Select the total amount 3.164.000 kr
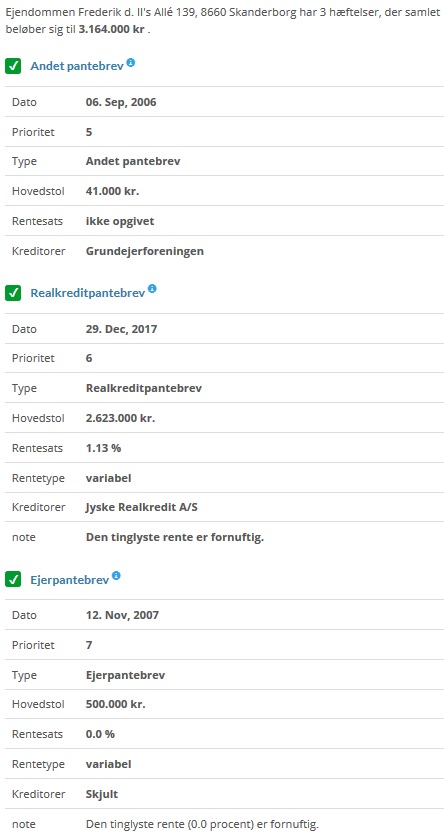Viewport: 444px width, 836px height. (x=112, y=30)
